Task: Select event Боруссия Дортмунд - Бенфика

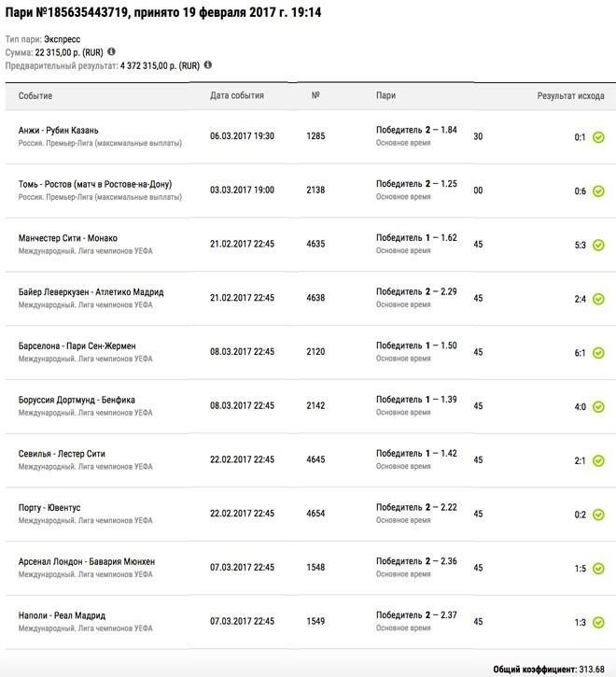Action: point(77,400)
